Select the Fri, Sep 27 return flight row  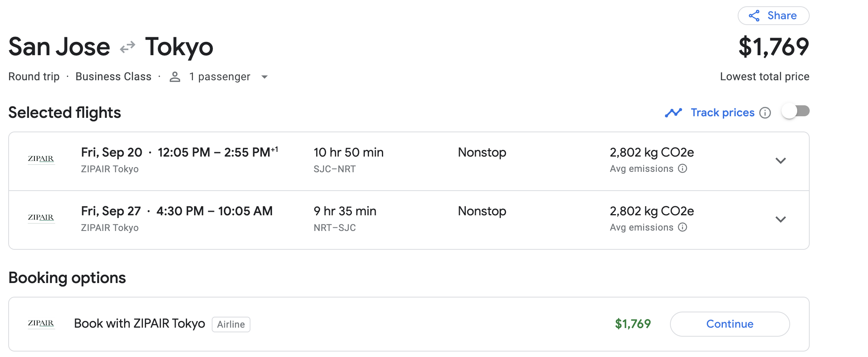coord(409,220)
